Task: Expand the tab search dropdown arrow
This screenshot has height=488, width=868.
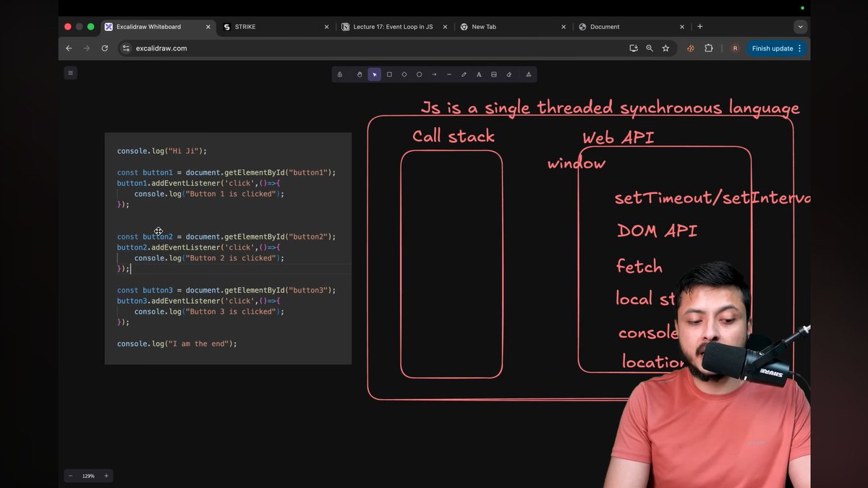Action: tap(800, 27)
